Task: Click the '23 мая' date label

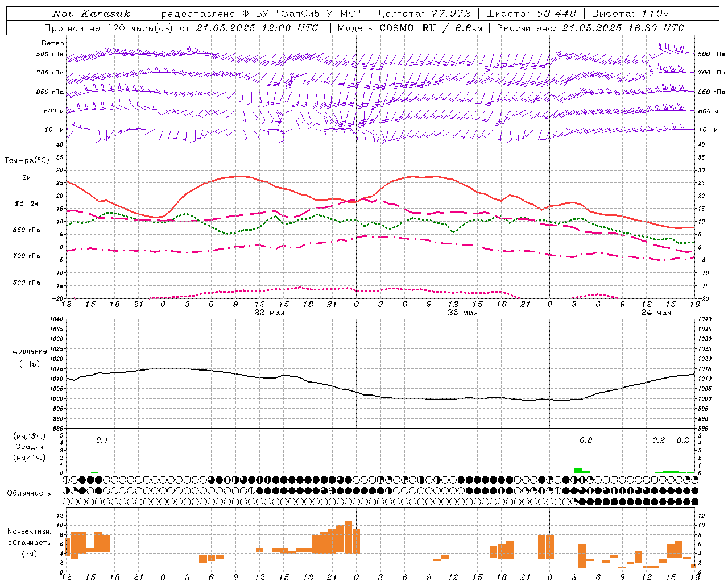Action: tap(463, 313)
